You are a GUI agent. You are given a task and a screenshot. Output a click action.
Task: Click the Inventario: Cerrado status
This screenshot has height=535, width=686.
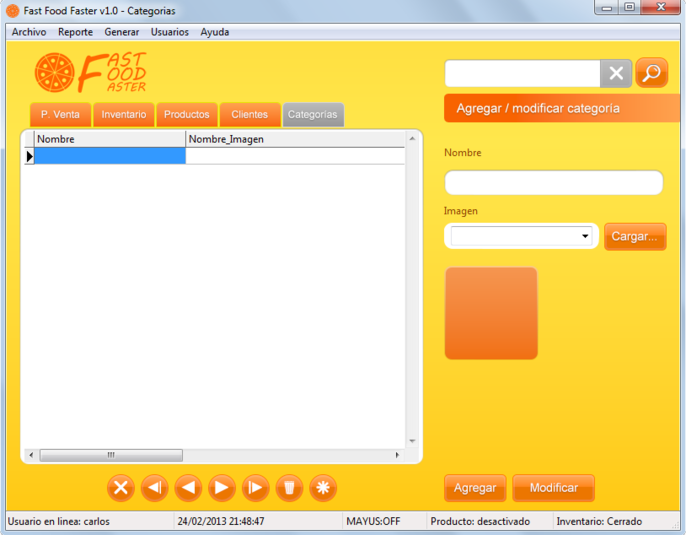[x=599, y=521]
